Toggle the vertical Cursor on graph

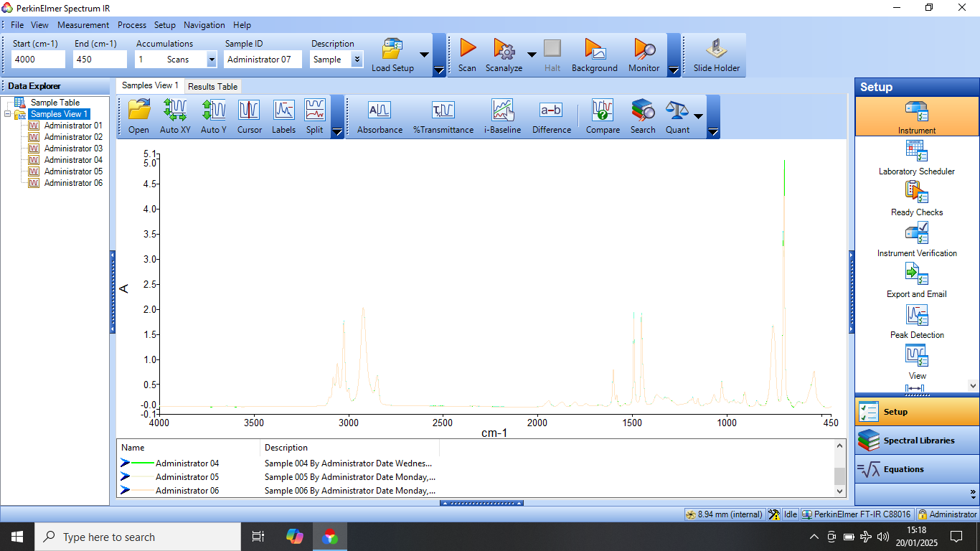point(249,110)
